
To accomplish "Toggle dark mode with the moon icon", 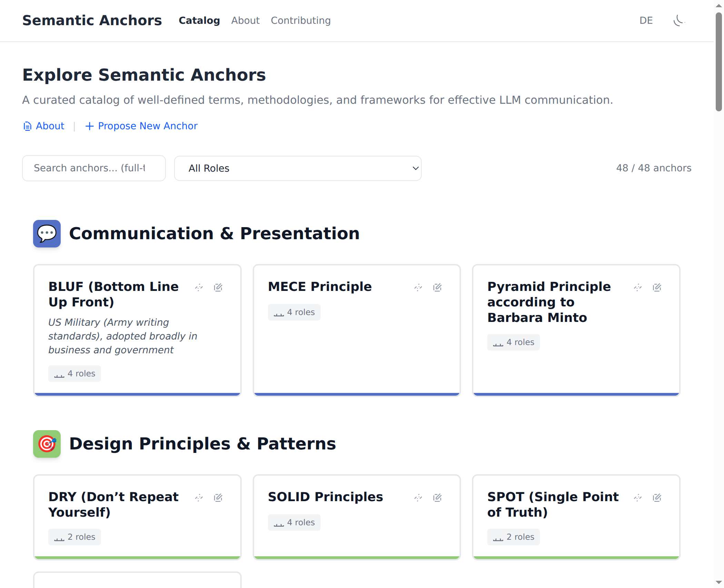I will click(x=678, y=20).
